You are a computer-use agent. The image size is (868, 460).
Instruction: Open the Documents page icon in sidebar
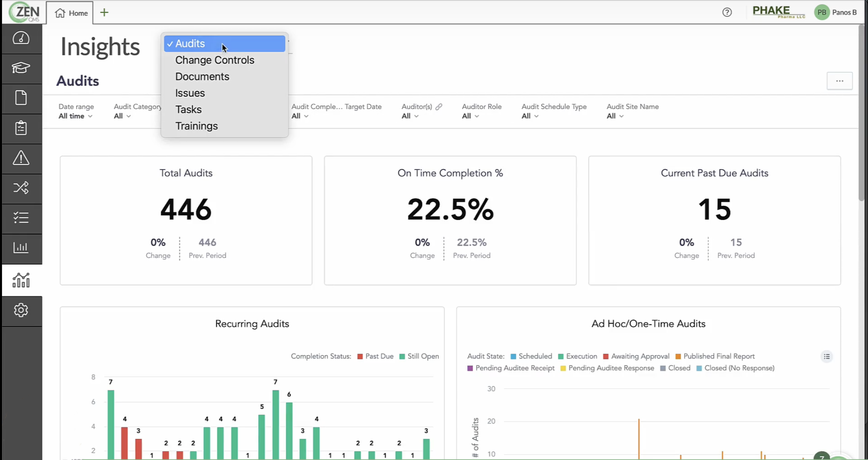coord(21,98)
